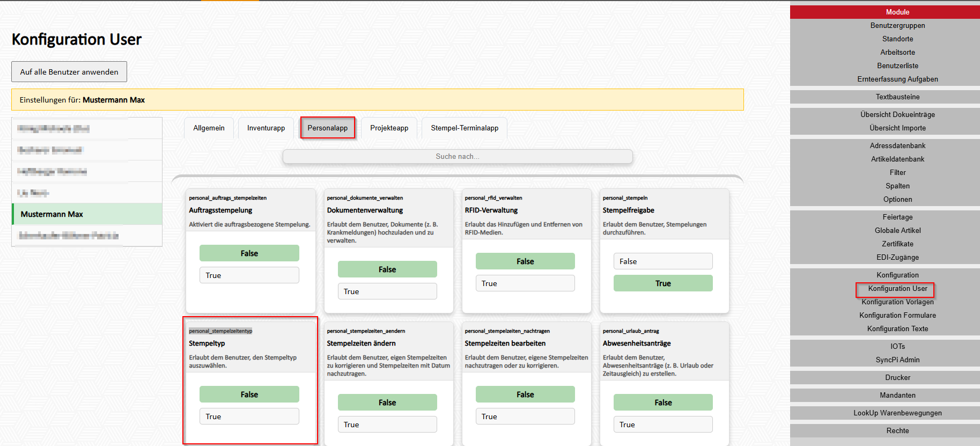Choose False for Dokumentenverwaltung

(x=387, y=269)
